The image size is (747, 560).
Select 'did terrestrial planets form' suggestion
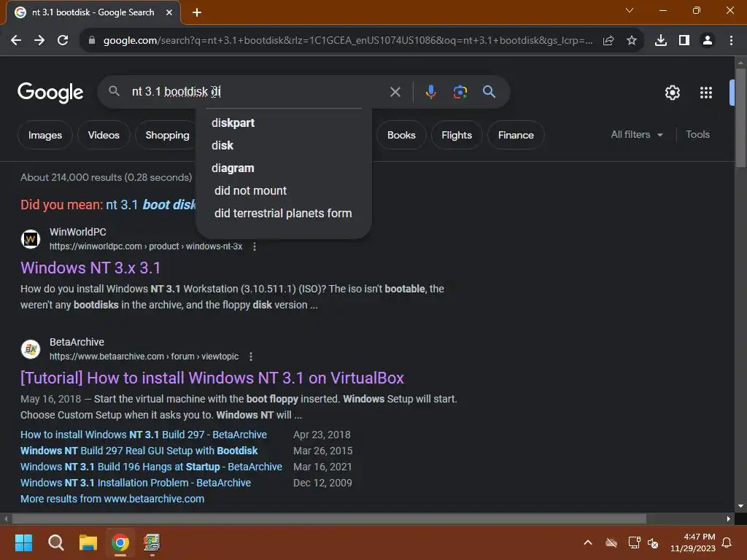coord(284,214)
